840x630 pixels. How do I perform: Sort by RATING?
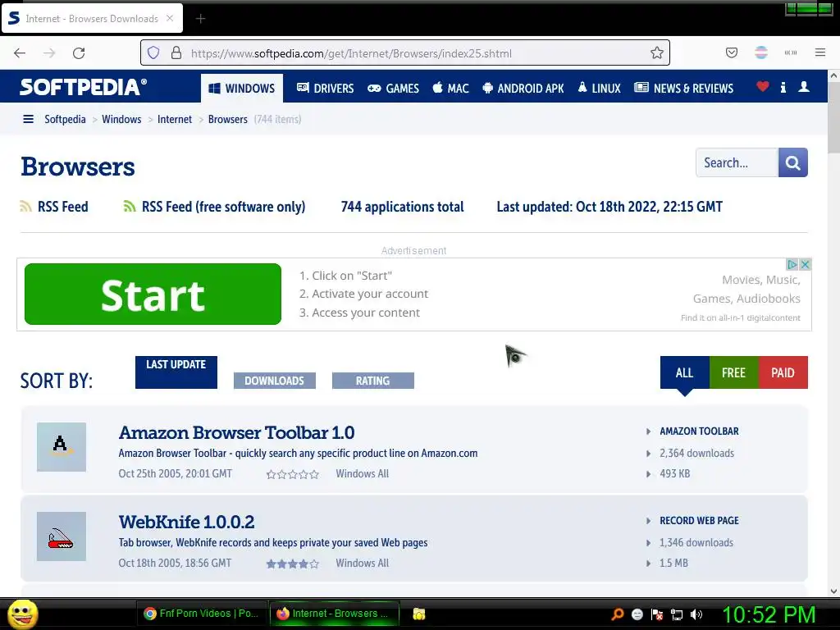[x=373, y=381]
